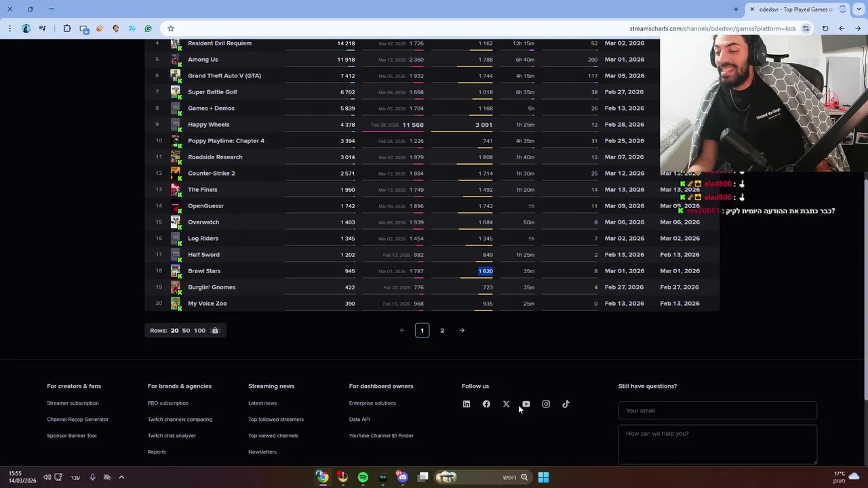Screen dimensions: 868x488
Task: Reload the page
Action: pos(825,28)
